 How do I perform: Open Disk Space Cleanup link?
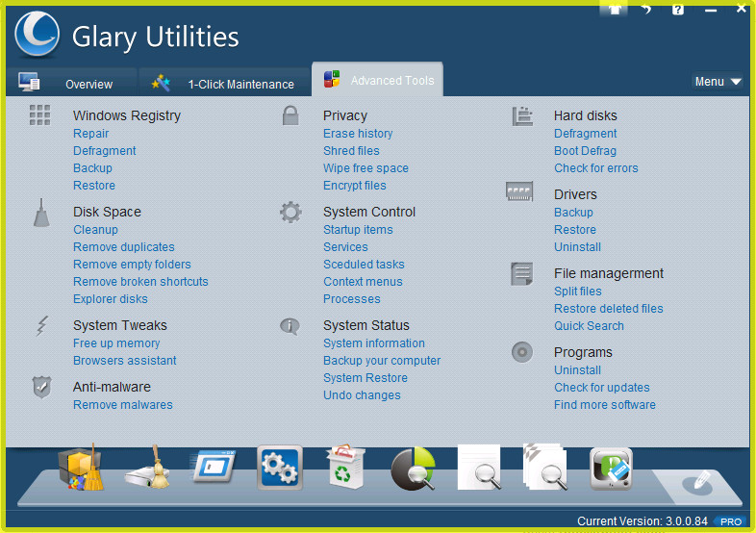point(95,230)
